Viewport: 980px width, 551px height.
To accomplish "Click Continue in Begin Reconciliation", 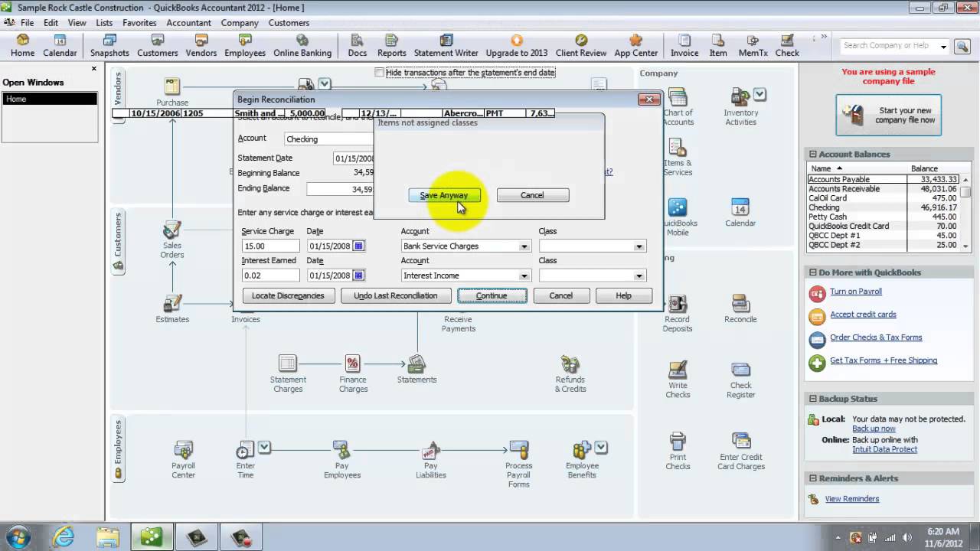I will [492, 295].
